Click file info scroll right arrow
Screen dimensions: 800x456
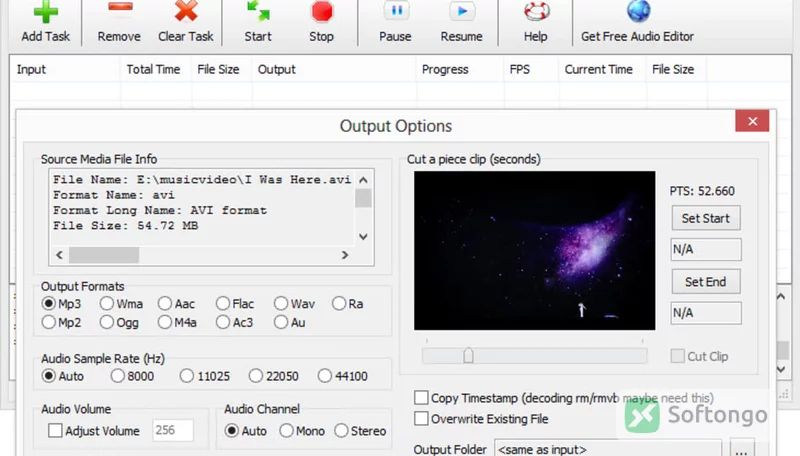pos(345,255)
